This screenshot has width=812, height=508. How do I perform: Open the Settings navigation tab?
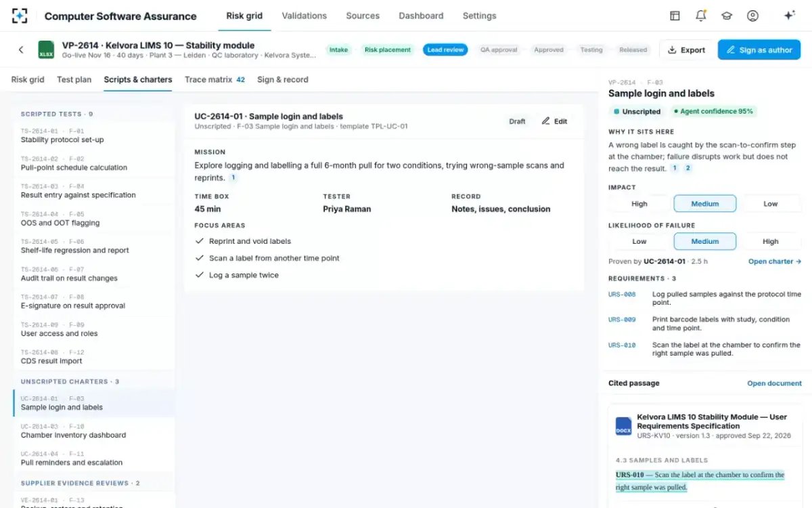pyautogui.click(x=479, y=16)
